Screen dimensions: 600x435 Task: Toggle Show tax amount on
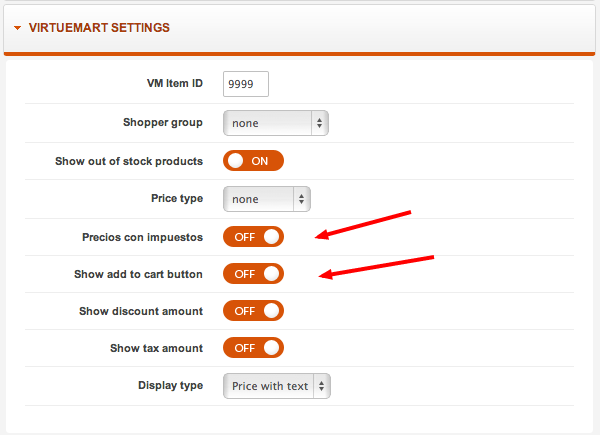pos(253,348)
